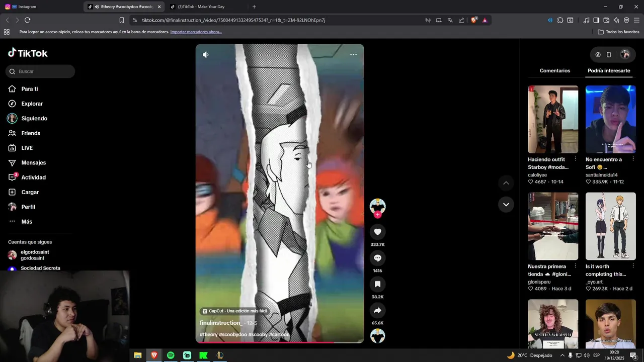Reload the page
The height and width of the screenshot is (362, 644).
click(x=27, y=20)
